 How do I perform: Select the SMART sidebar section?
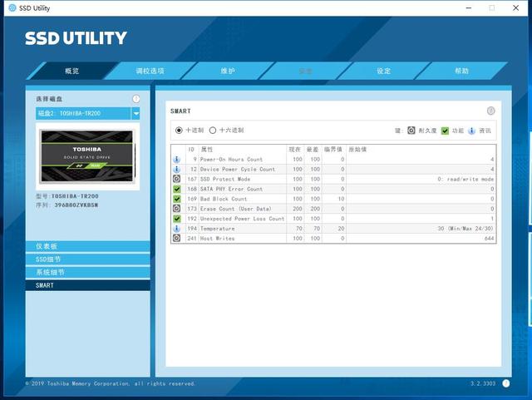click(x=87, y=285)
